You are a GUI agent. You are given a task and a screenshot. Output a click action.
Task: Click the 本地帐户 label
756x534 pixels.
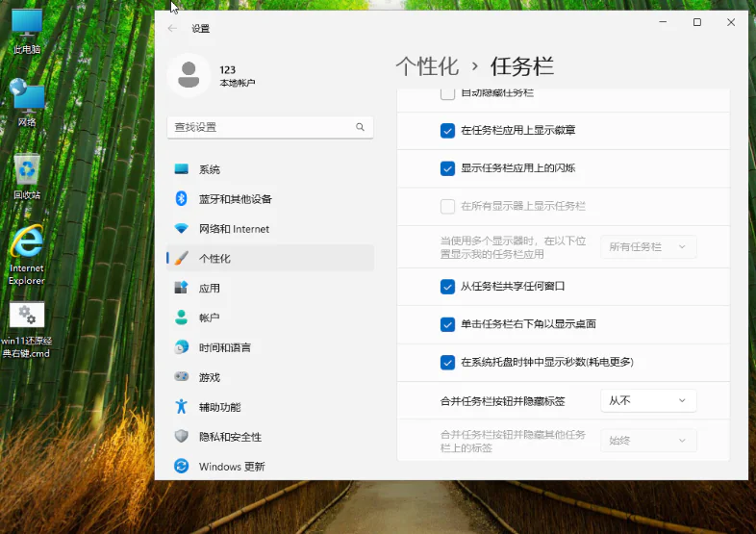pos(238,83)
